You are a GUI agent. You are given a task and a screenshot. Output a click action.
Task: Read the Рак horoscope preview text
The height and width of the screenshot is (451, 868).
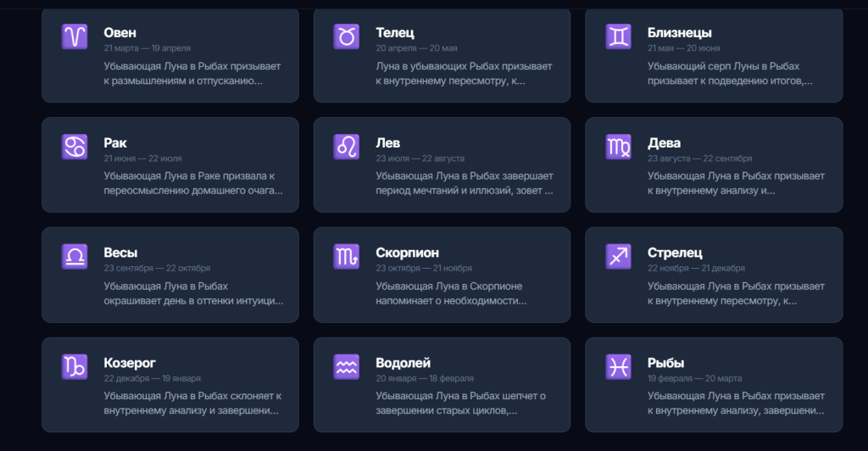(193, 183)
